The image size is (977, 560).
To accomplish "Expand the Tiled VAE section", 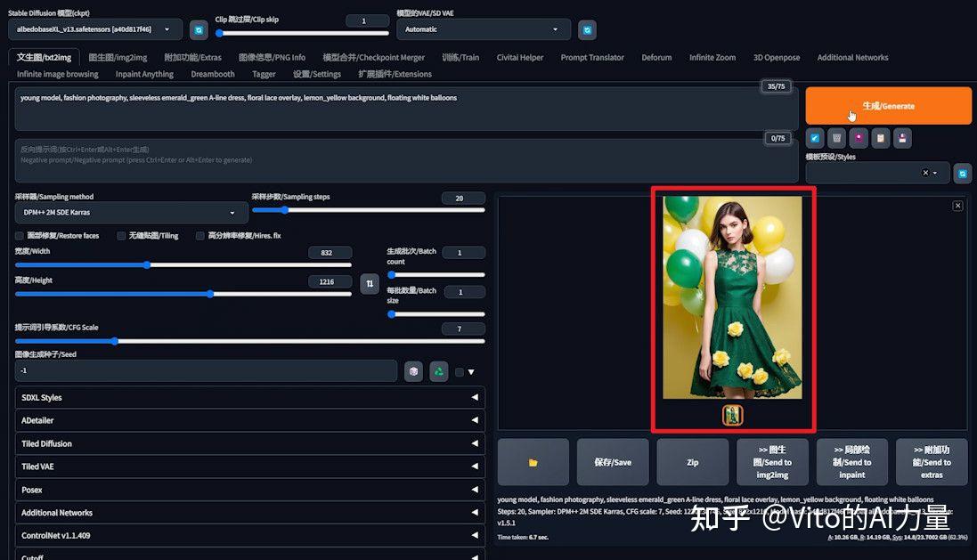I will pyautogui.click(x=250, y=467).
